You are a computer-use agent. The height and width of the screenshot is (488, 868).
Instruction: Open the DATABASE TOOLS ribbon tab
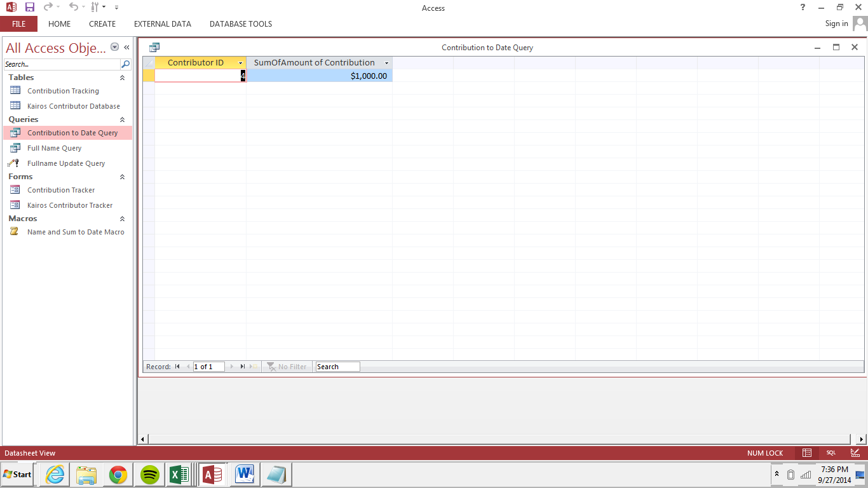point(241,24)
